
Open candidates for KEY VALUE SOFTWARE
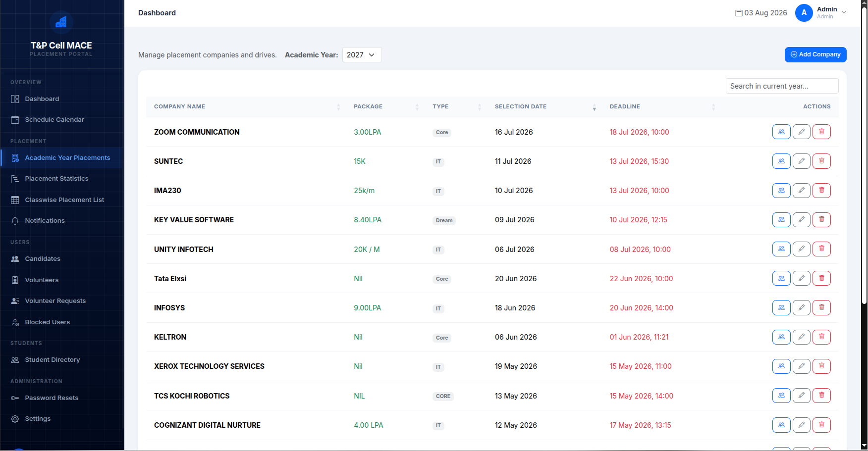pyautogui.click(x=781, y=219)
